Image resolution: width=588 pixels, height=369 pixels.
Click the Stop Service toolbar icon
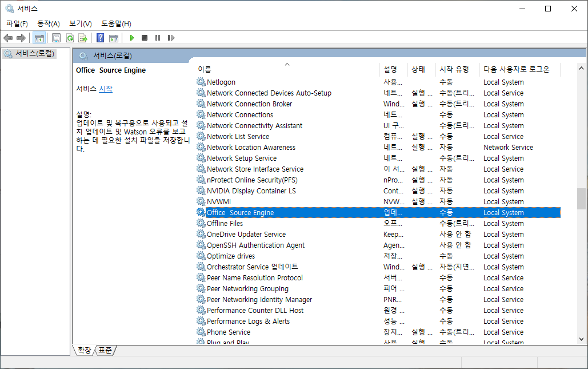coord(145,38)
